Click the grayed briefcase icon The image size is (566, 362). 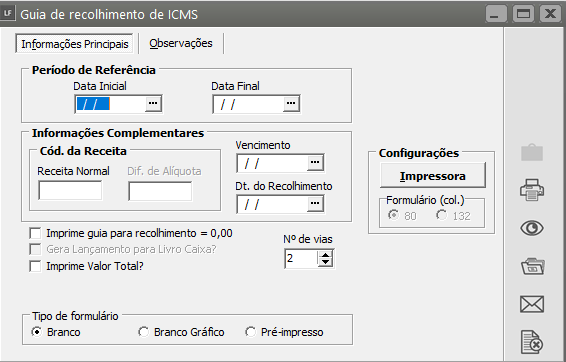point(532,152)
